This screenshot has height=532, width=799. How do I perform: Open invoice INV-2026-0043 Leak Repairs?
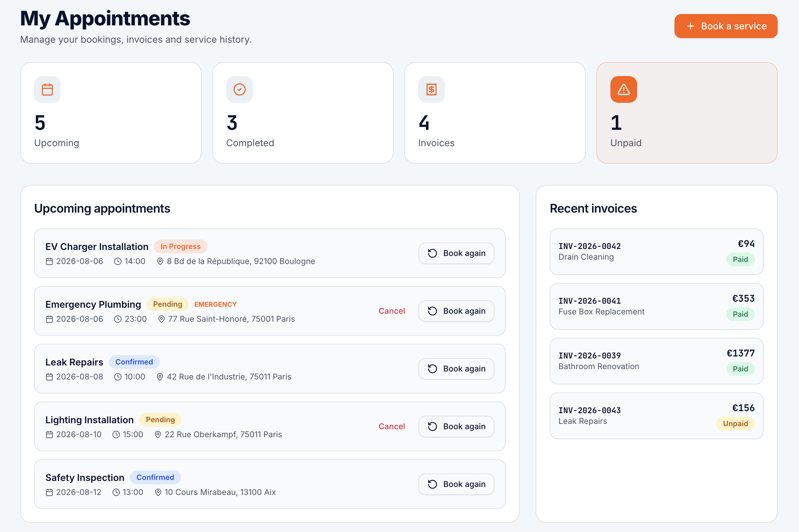click(x=656, y=416)
